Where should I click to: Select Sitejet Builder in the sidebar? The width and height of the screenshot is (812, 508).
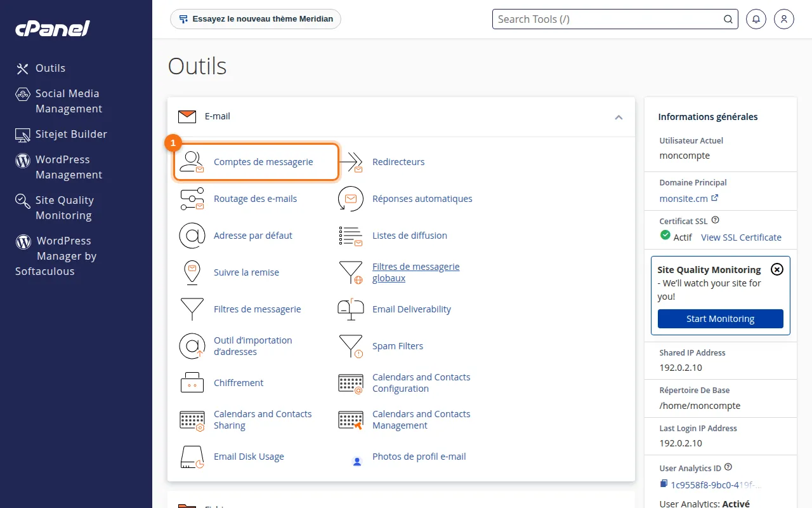pyautogui.click(x=62, y=134)
